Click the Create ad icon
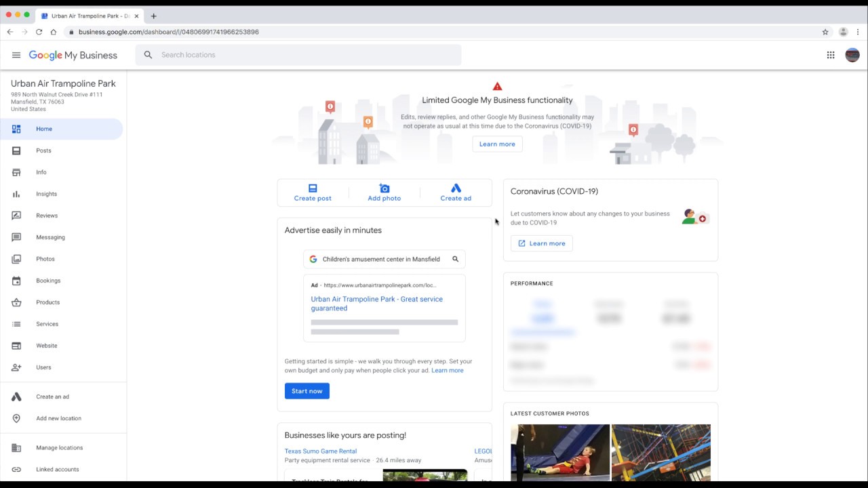 tap(456, 188)
